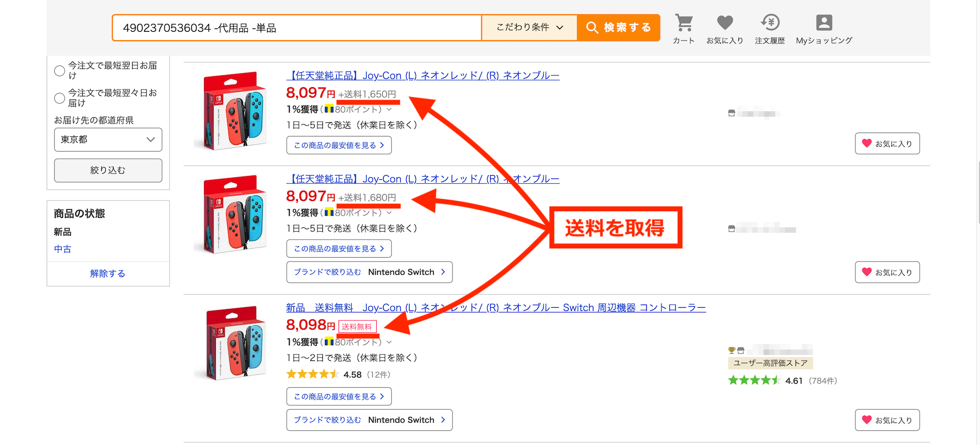Filter by Nintendo Switch brand on third listing
Viewport: 980px width, 445px height.
tap(369, 420)
